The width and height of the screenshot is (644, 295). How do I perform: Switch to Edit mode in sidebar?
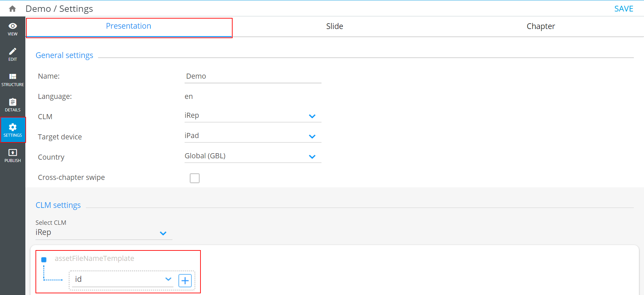tap(13, 54)
